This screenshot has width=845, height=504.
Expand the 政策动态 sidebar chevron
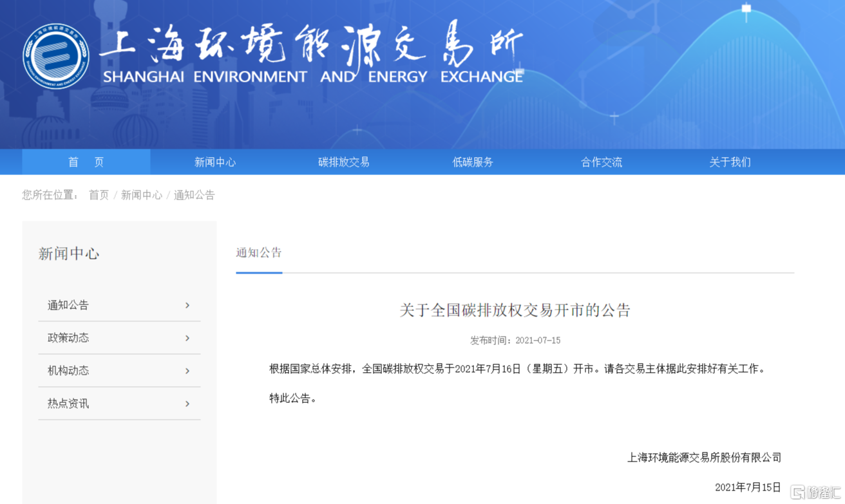[187, 338]
